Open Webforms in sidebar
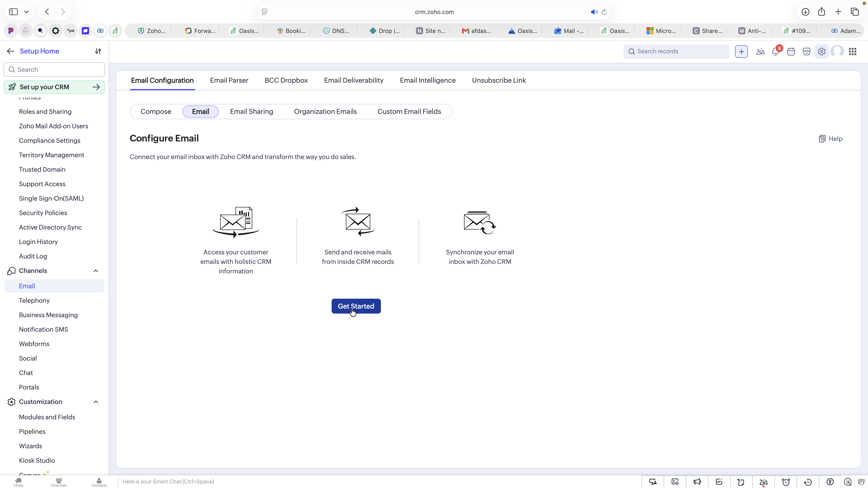The width and height of the screenshot is (868, 488). click(x=34, y=344)
